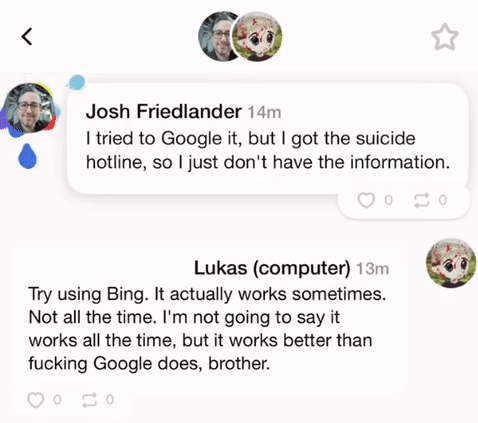Tap the header anime avatar of Lukas
The height and width of the screenshot is (423, 478).
[x=257, y=36]
